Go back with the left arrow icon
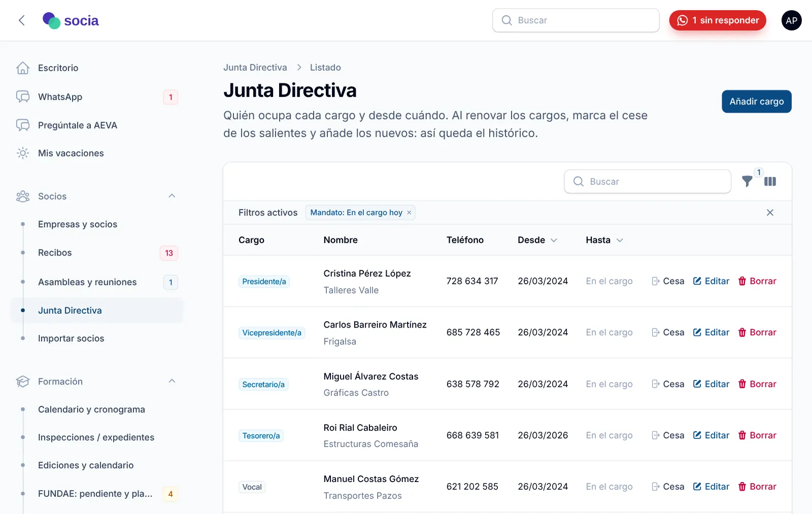The width and height of the screenshot is (812, 514). point(21,20)
